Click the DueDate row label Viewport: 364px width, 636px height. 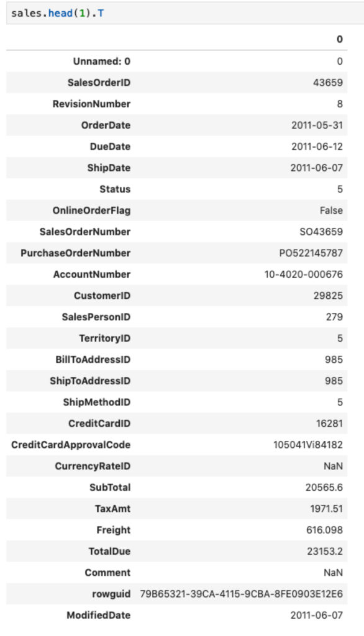pos(111,147)
